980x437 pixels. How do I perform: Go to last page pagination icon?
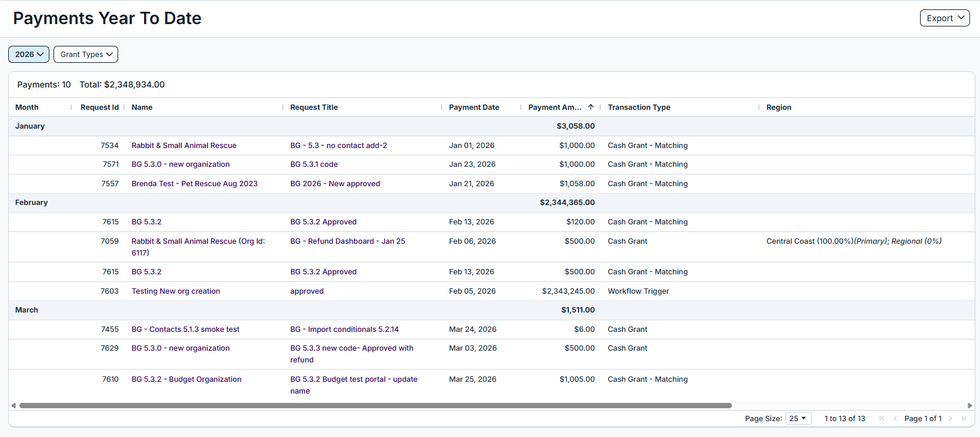[964, 418]
